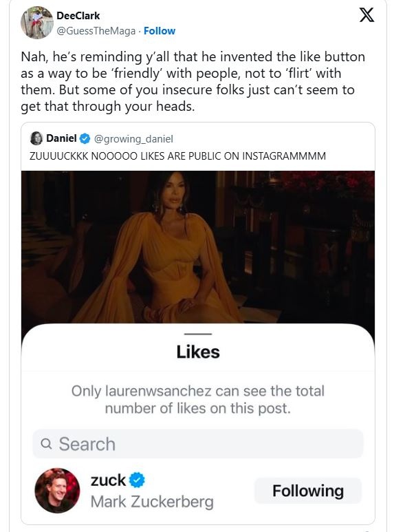Click the Daniel display name
416x532 pixels.
[61, 138]
